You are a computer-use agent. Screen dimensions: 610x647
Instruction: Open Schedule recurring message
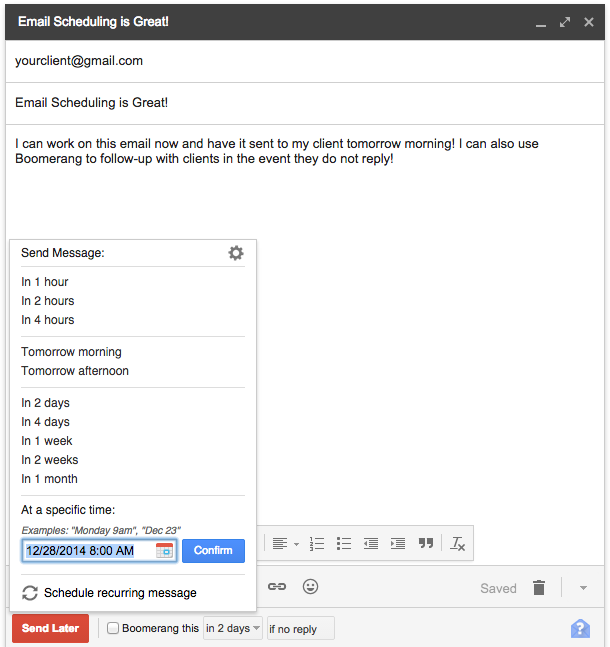click(120, 593)
